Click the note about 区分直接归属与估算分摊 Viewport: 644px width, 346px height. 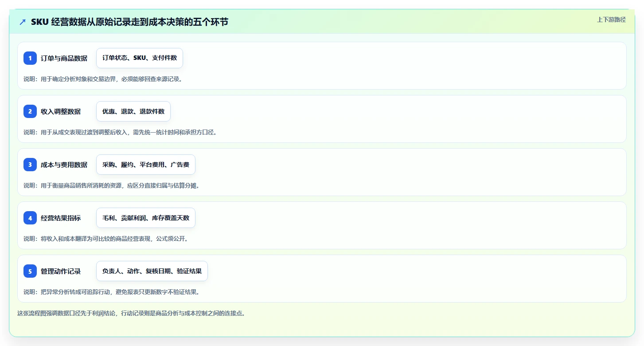tap(112, 185)
